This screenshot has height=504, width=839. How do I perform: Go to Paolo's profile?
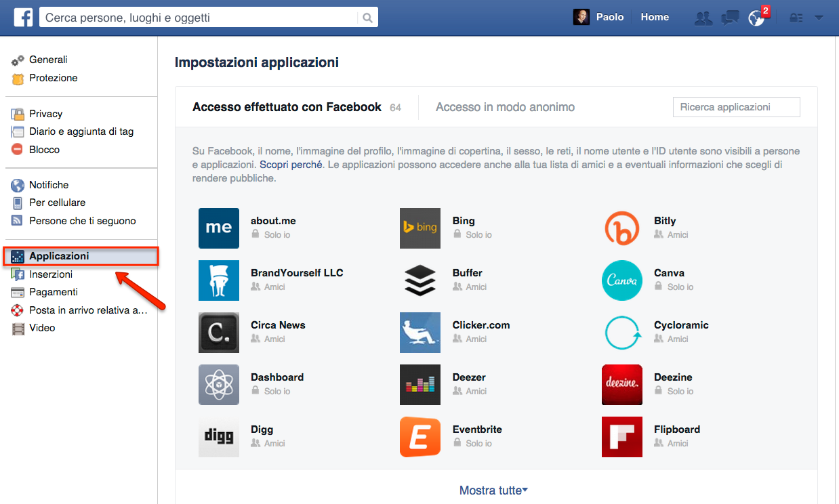pyautogui.click(x=610, y=18)
